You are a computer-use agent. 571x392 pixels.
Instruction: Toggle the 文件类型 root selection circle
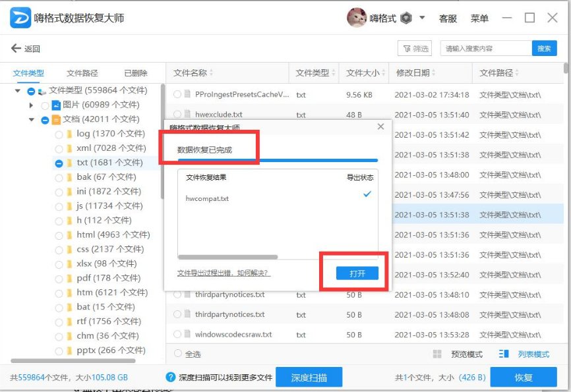coord(31,91)
